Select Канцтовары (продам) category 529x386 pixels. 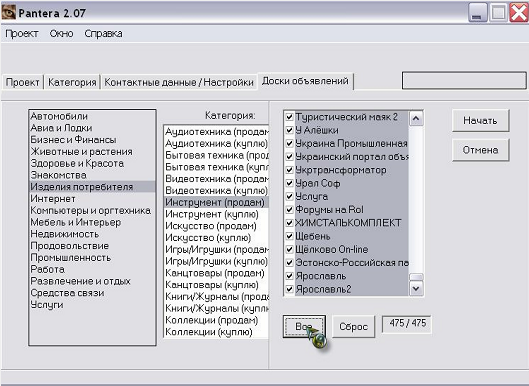pos(216,273)
